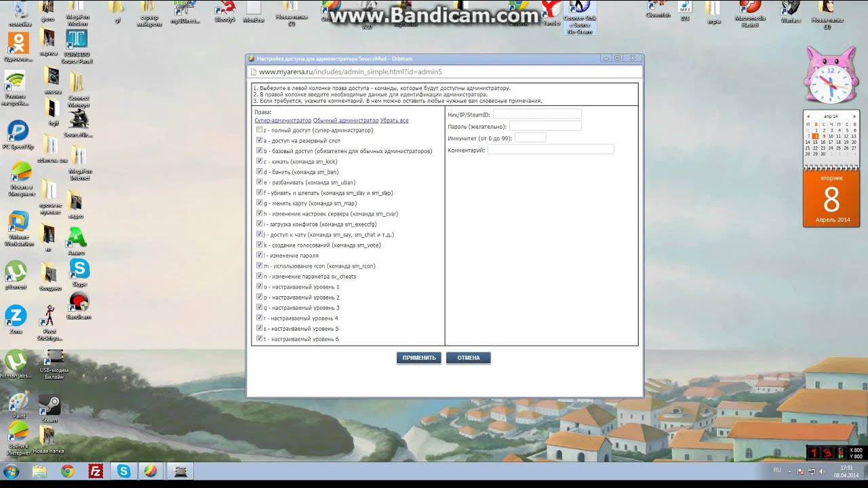
Task: Click the myarena.ru address bar URL
Action: pos(351,71)
